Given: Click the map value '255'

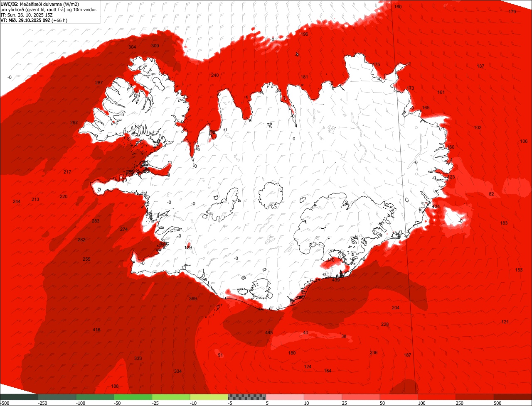Looking at the screenshot, I should point(86,259).
